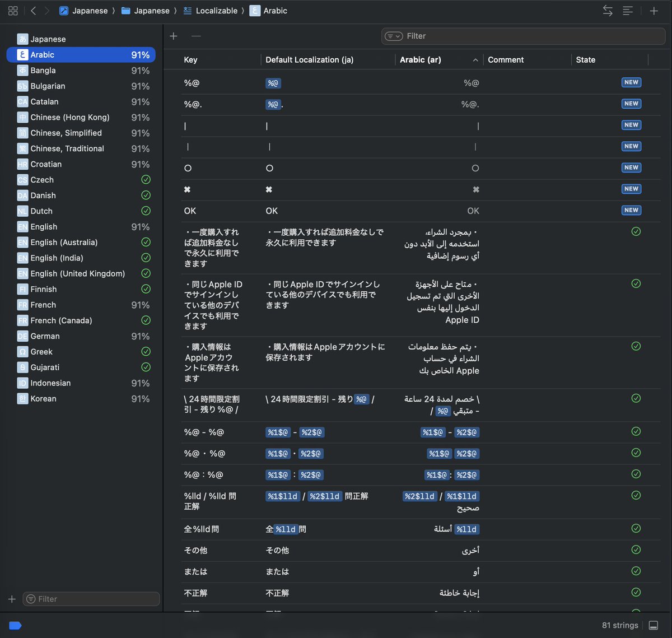The image size is (672, 638).
Task: Click the swap arrows icon in the top bar
Action: point(608,11)
